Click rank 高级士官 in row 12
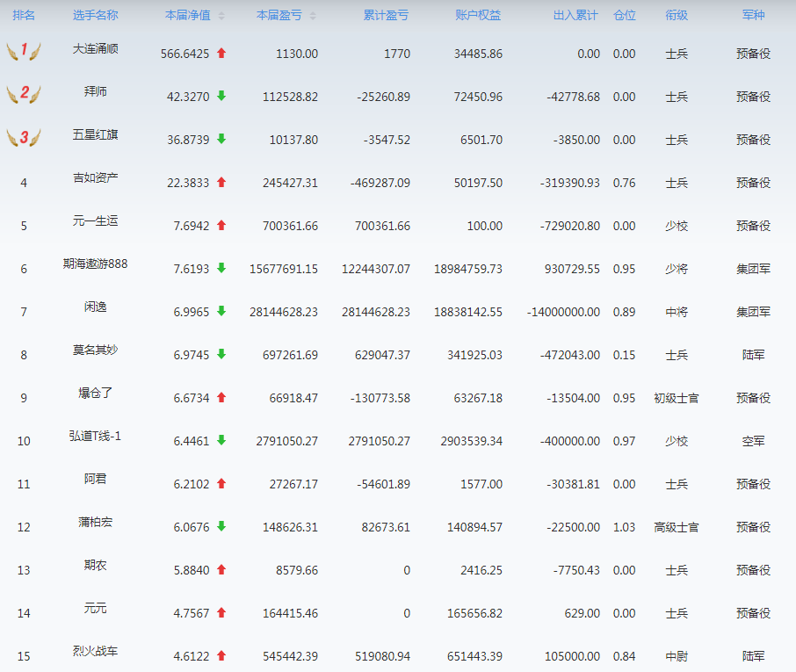This screenshot has width=796, height=672. [x=677, y=527]
